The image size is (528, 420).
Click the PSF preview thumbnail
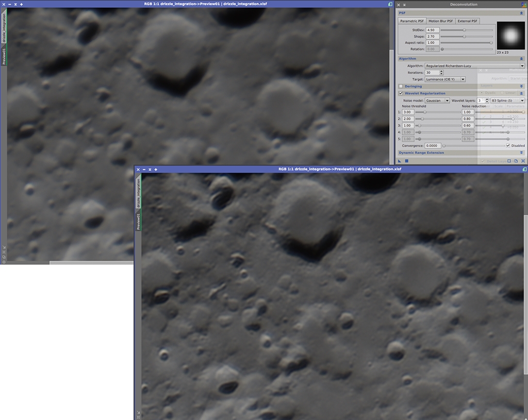pos(510,36)
